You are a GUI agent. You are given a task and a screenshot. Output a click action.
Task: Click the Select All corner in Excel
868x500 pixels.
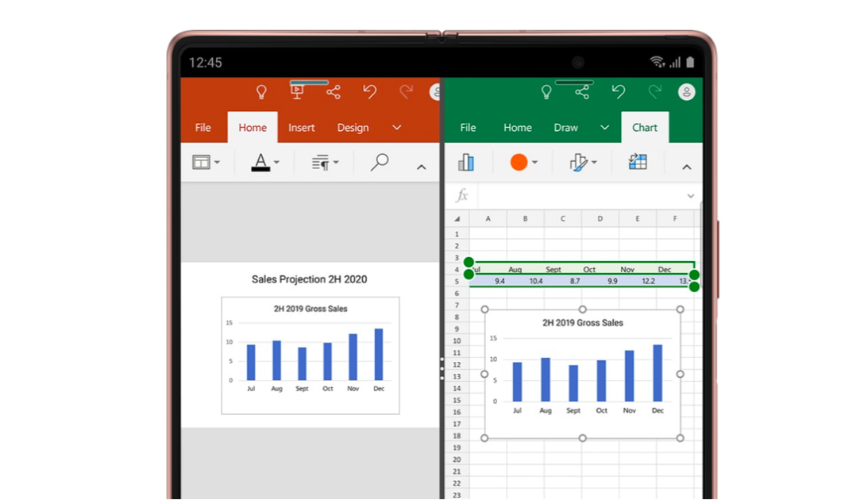pos(457,218)
